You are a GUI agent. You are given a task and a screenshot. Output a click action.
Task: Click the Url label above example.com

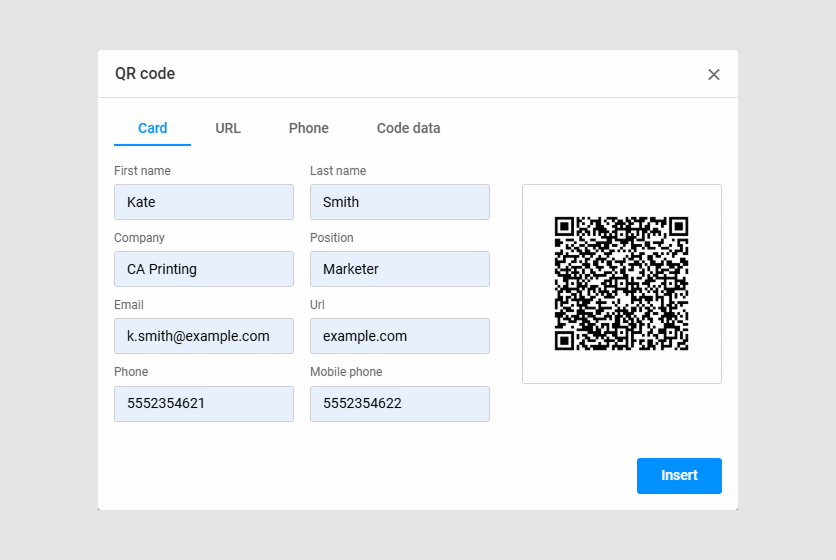[317, 305]
